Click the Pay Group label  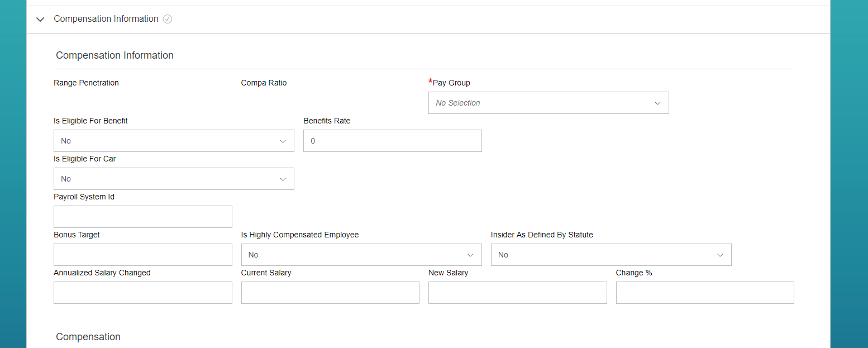pos(451,83)
